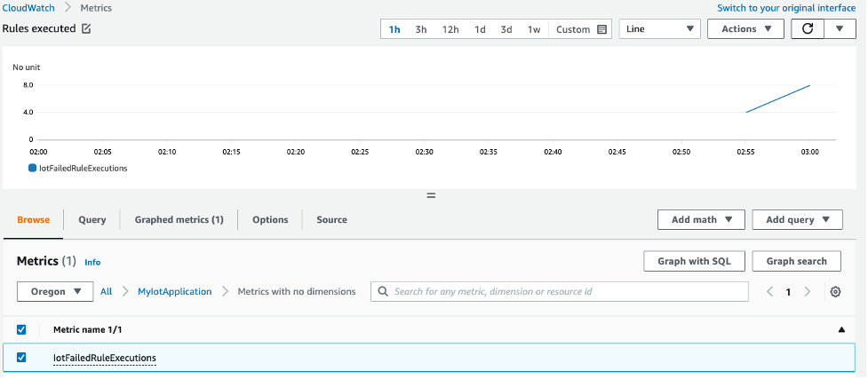
Task: Click the All namespaces breadcrumb link
Action: (106, 291)
